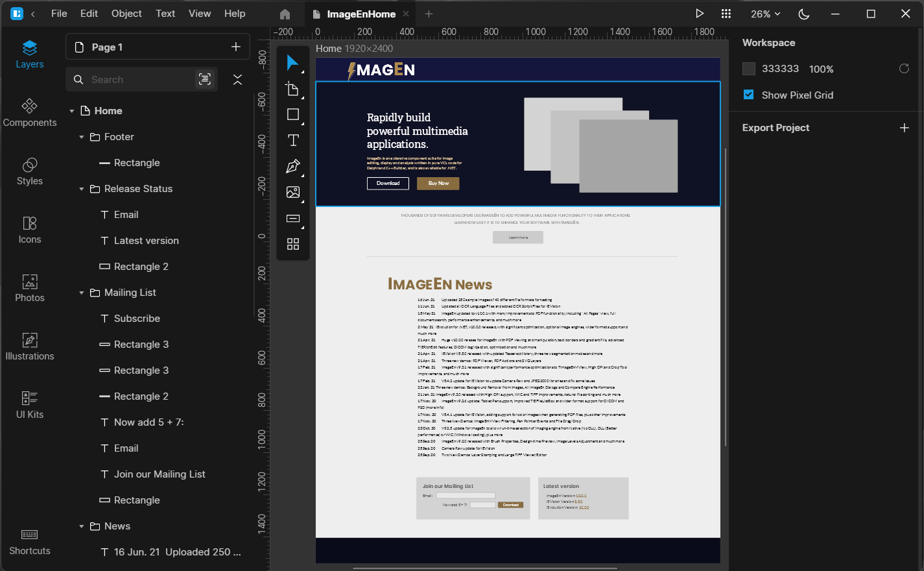
Task: Click the Lunacy app logo
Action: pos(17,14)
